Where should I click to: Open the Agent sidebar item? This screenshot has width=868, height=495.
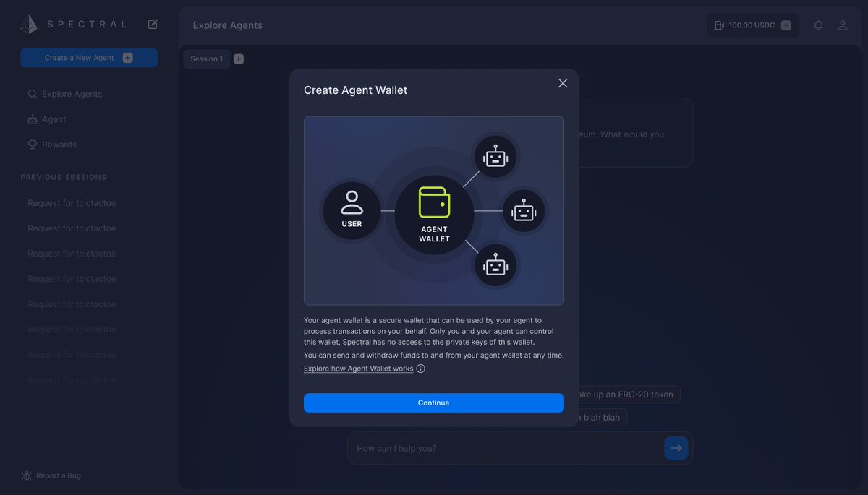(47, 119)
